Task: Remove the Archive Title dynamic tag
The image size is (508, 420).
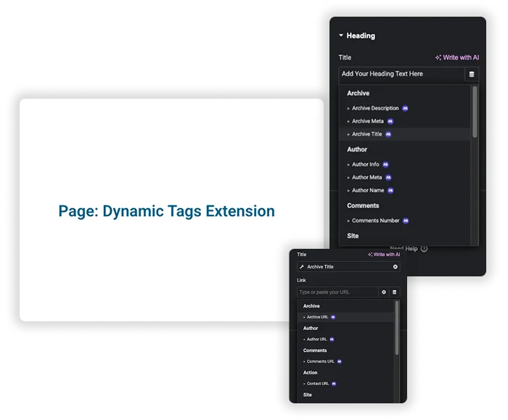Action: (x=396, y=267)
